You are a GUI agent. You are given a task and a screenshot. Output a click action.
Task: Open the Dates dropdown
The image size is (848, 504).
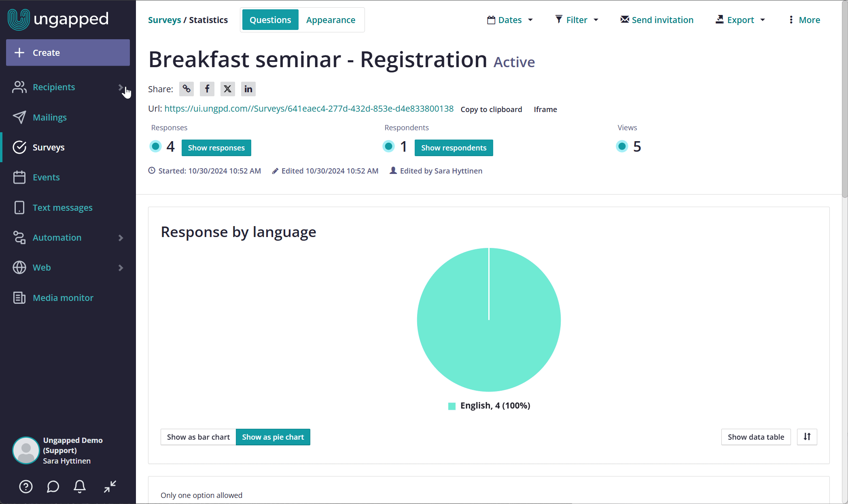click(510, 20)
